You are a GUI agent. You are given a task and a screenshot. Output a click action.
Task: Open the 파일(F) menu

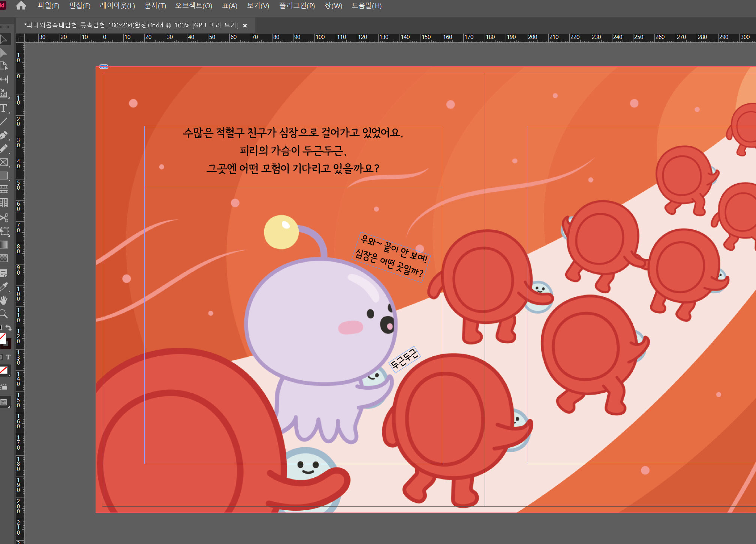click(48, 6)
